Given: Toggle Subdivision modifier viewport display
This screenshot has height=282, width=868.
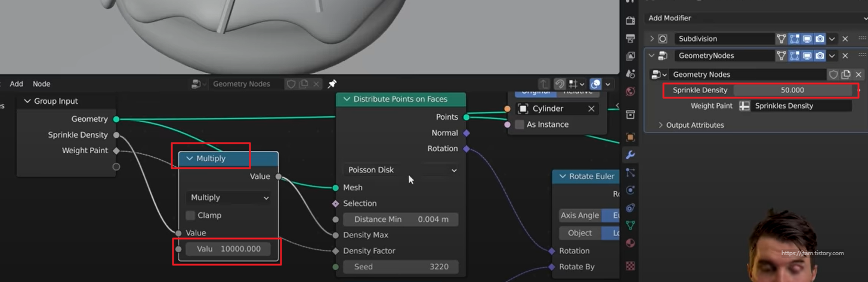Looking at the screenshot, I should click(807, 39).
